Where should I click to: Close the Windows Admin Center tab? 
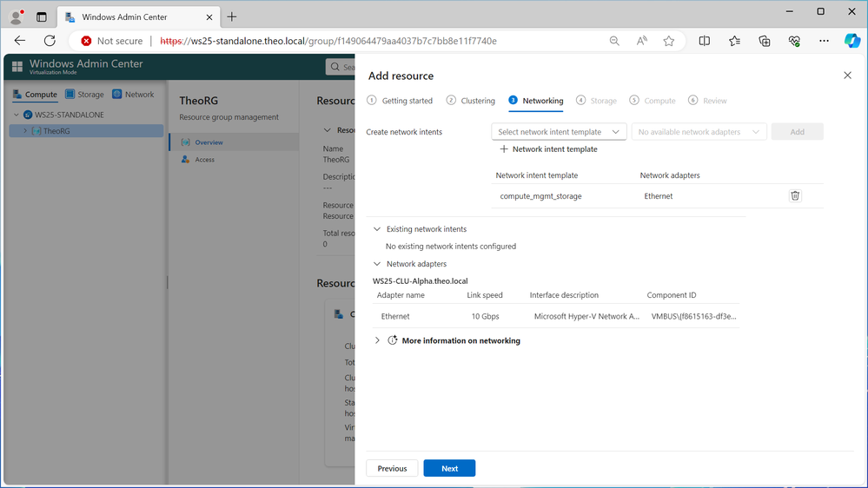[x=209, y=17]
